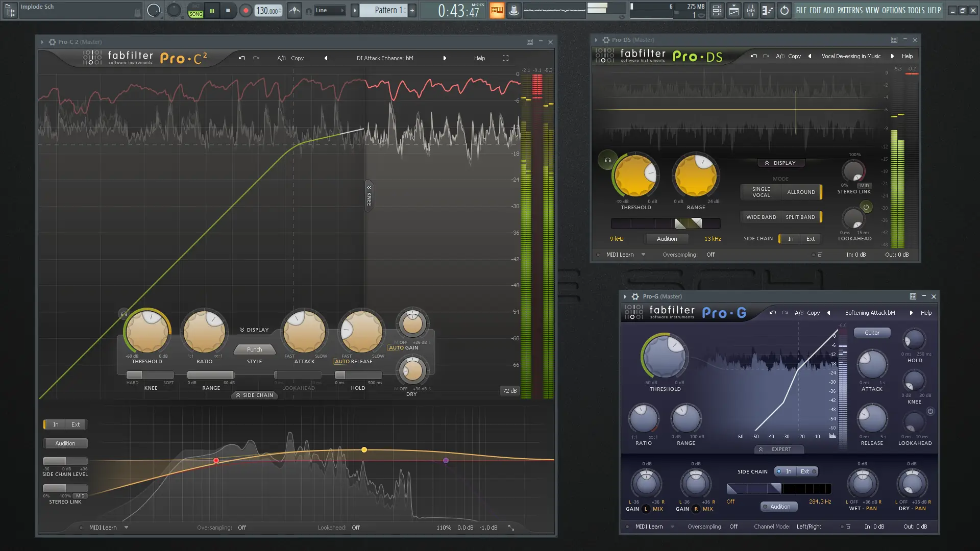Click the Pro-C 2 Knee slider

pos(150,375)
